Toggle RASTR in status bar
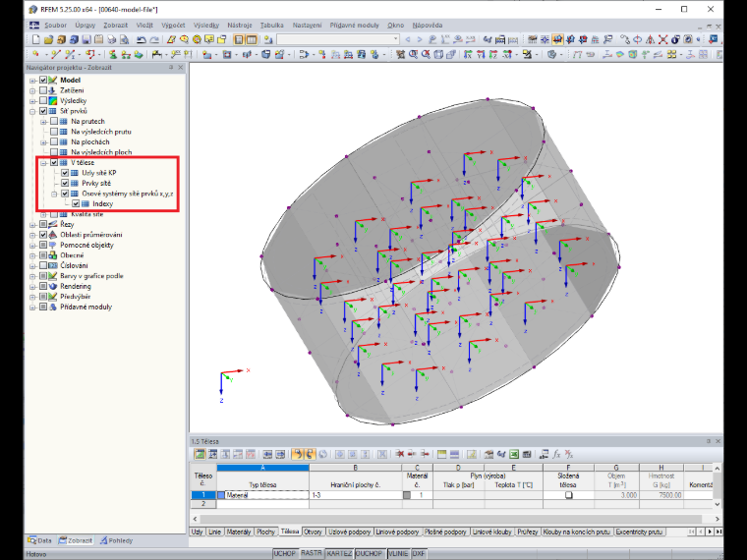 point(312,553)
